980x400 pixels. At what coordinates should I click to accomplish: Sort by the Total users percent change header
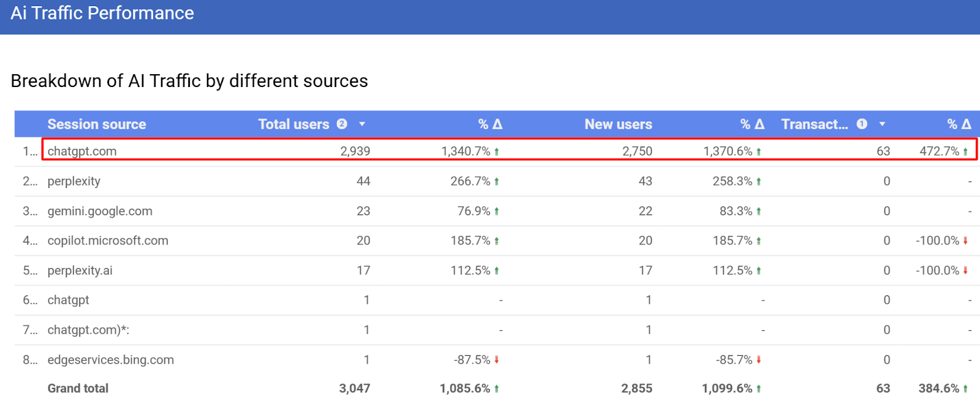[x=490, y=124]
